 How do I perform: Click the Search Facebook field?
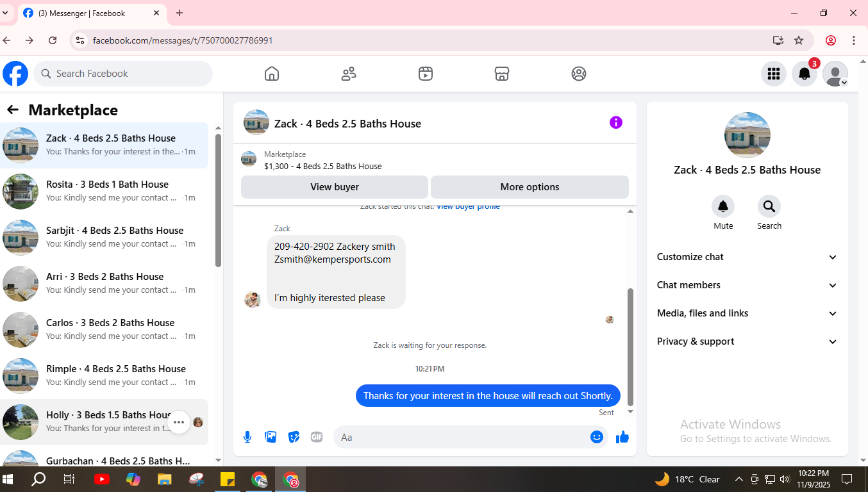[123, 74]
